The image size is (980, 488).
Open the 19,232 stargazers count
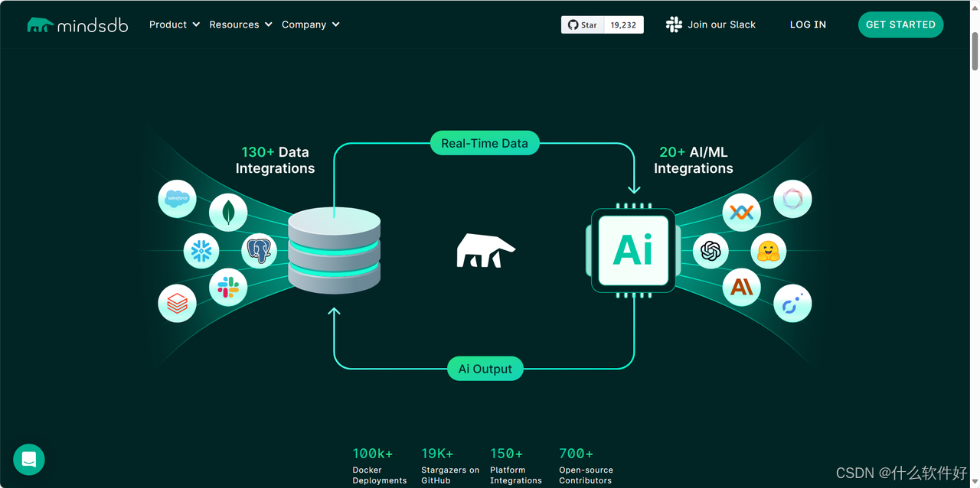tap(623, 24)
